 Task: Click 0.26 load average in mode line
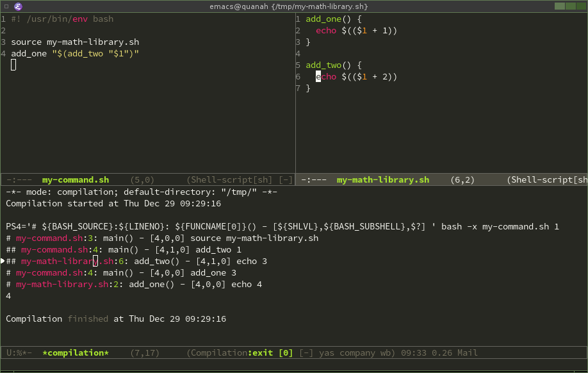442,353
